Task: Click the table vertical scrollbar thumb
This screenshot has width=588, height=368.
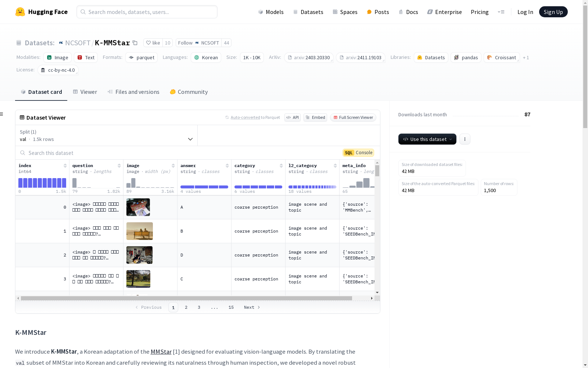Action: [377, 170]
